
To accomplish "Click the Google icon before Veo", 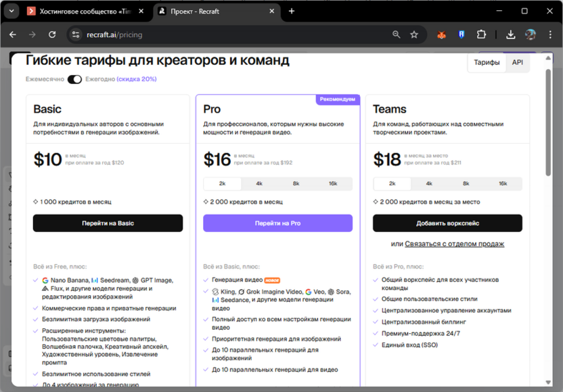I will (x=309, y=291).
